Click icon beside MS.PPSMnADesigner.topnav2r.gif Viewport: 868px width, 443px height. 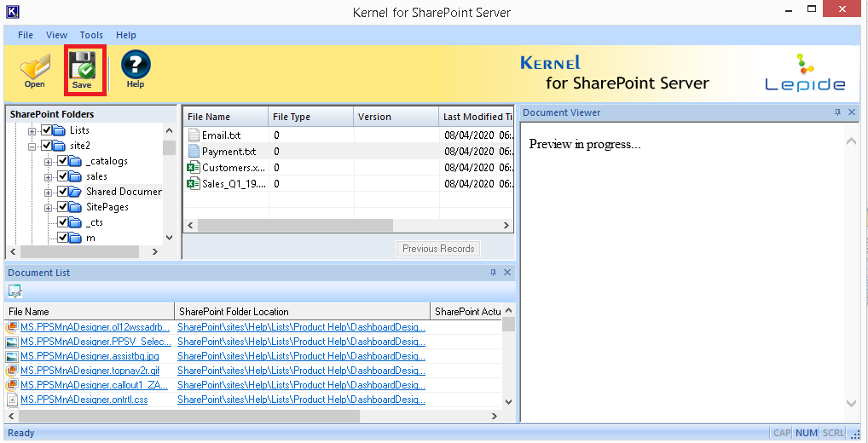[x=12, y=371]
